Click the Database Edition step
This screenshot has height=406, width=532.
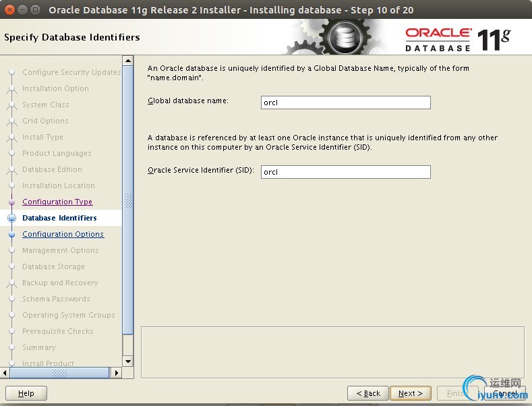pyautogui.click(x=52, y=169)
